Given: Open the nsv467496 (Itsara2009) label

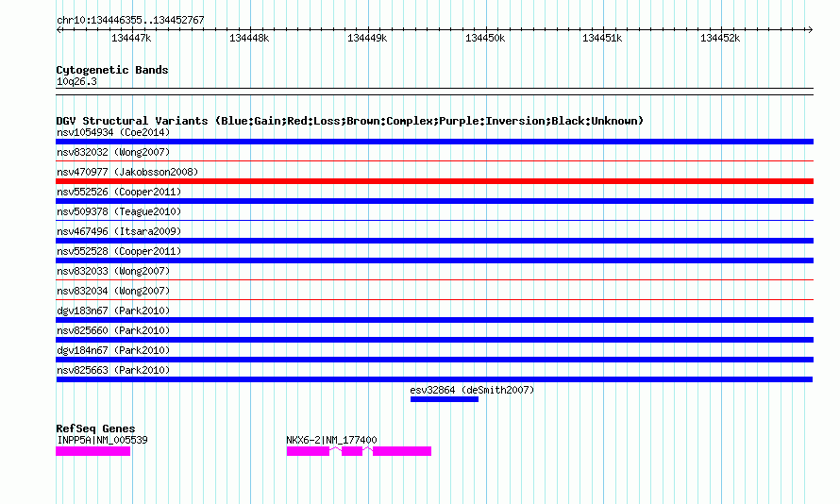Looking at the screenshot, I should point(119,231).
